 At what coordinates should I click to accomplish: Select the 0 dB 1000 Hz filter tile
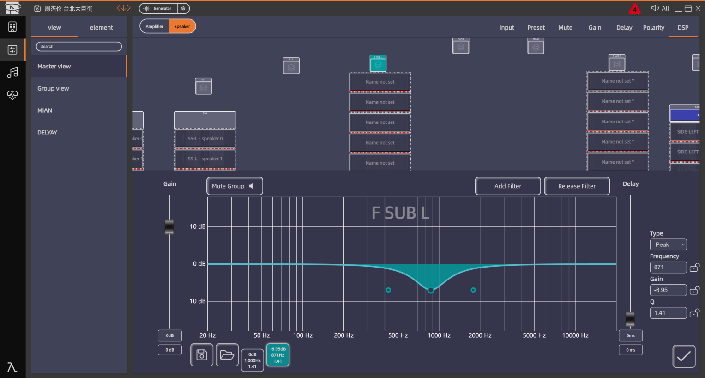point(252,360)
